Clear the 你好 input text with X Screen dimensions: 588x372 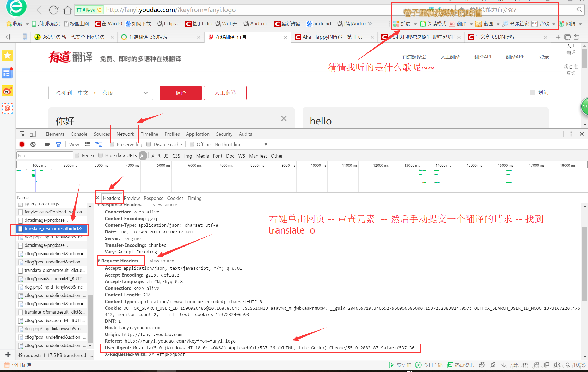coord(284,118)
